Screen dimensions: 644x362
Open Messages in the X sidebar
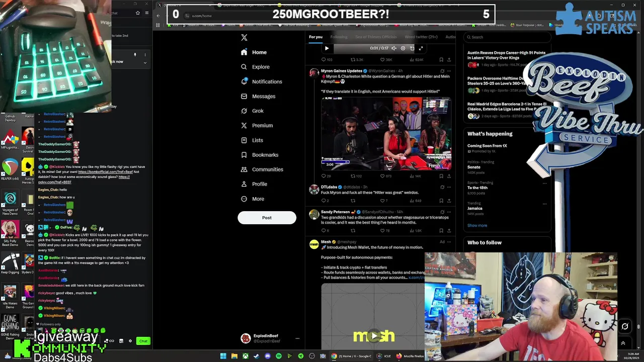coord(258,96)
